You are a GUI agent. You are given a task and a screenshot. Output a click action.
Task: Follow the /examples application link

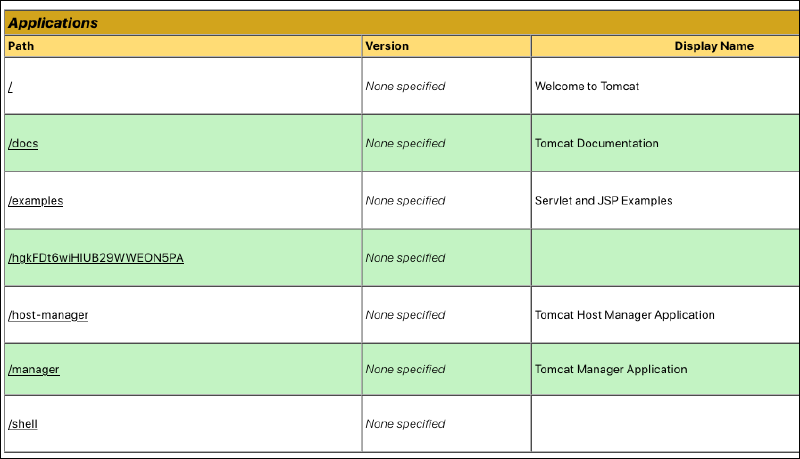pos(36,201)
